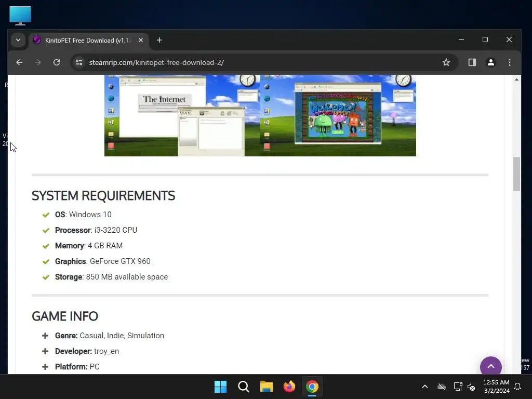Click the page vertical scrollbar thumb
The width and height of the screenshot is (532, 399).
pos(516,174)
